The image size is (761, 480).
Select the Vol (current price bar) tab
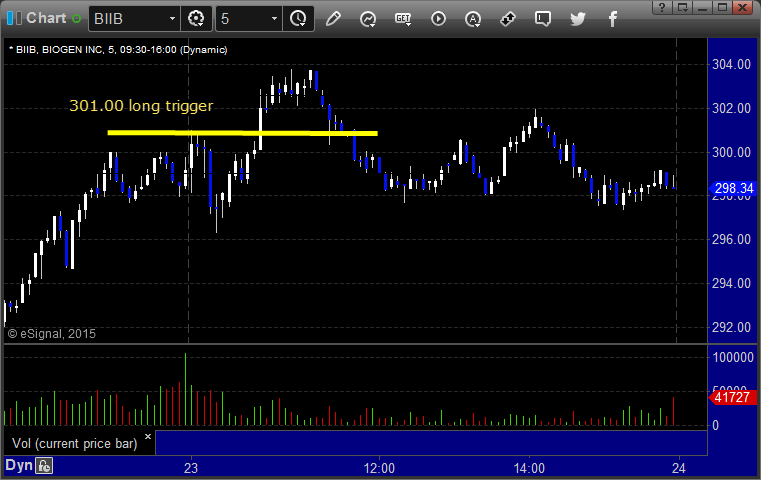point(75,444)
